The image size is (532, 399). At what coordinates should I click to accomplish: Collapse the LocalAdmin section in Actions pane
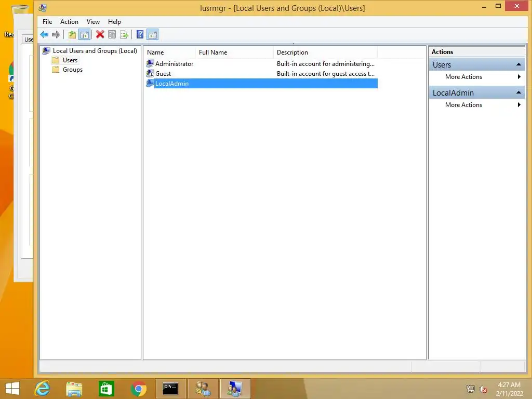(x=518, y=92)
